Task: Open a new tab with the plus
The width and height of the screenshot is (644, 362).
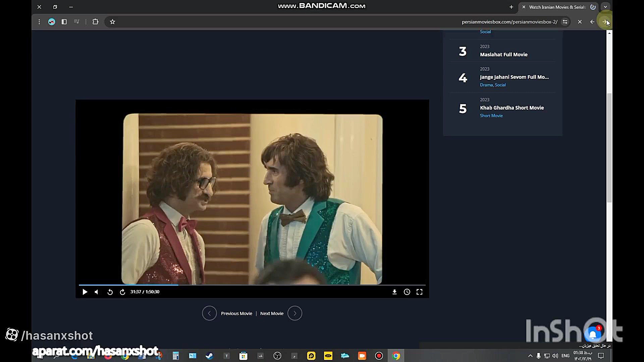Action: pos(511,7)
